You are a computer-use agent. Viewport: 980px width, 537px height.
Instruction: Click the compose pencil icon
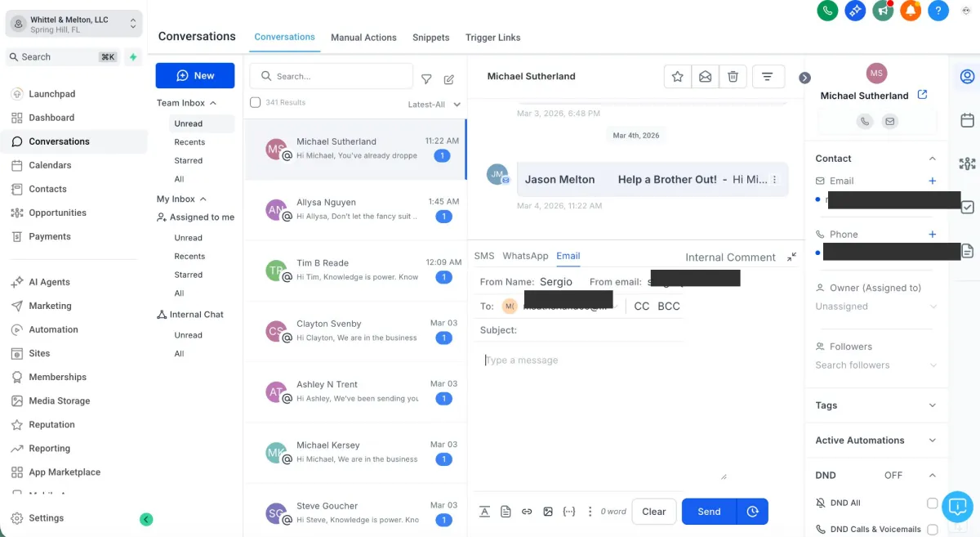[x=448, y=79]
